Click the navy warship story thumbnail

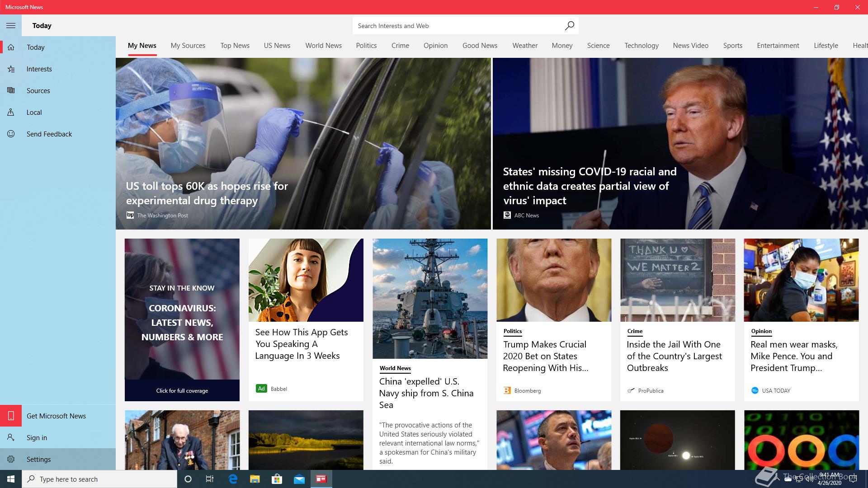(430, 299)
